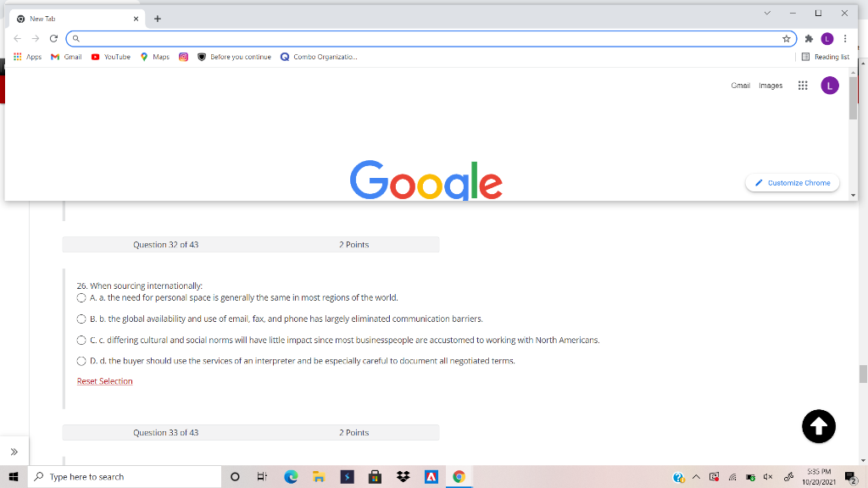Click the Google account avatar L
The width and height of the screenshot is (868, 488).
click(829, 85)
